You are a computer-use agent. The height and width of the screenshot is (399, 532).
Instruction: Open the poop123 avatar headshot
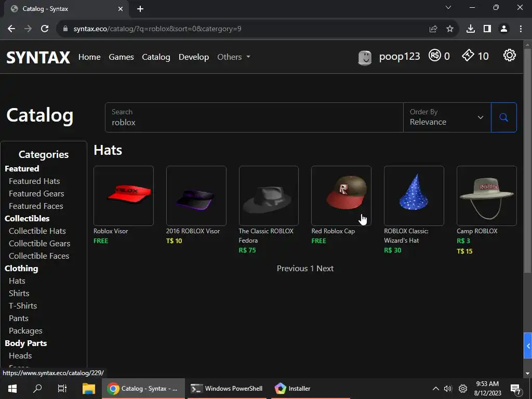point(365,58)
